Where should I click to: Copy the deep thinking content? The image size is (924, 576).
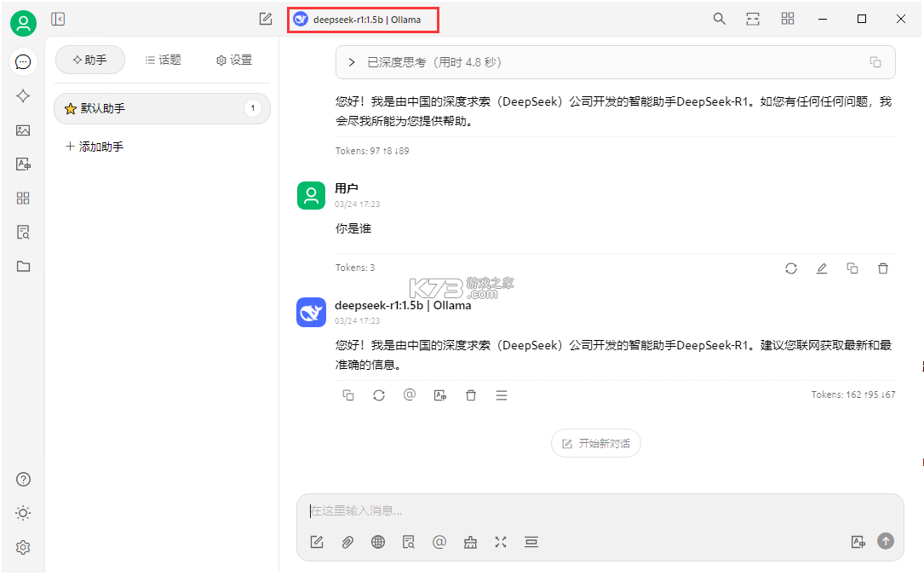click(875, 62)
